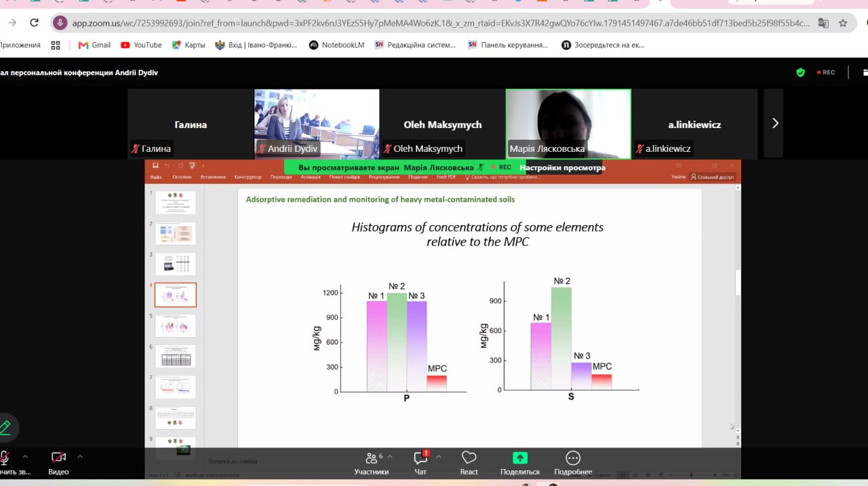This screenshot has height=486, width=868.
Task: Click the Марія Лясковська video tile
Action: [568, 124]
